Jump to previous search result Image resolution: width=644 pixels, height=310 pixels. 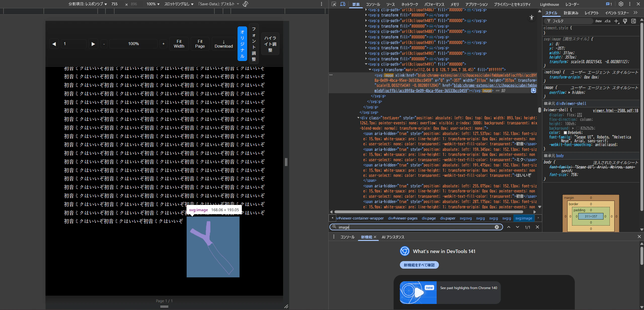[x=509, y=227]
